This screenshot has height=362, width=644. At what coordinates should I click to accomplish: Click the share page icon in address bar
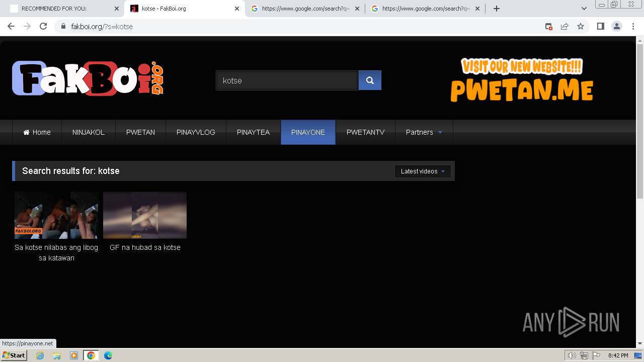565,26
